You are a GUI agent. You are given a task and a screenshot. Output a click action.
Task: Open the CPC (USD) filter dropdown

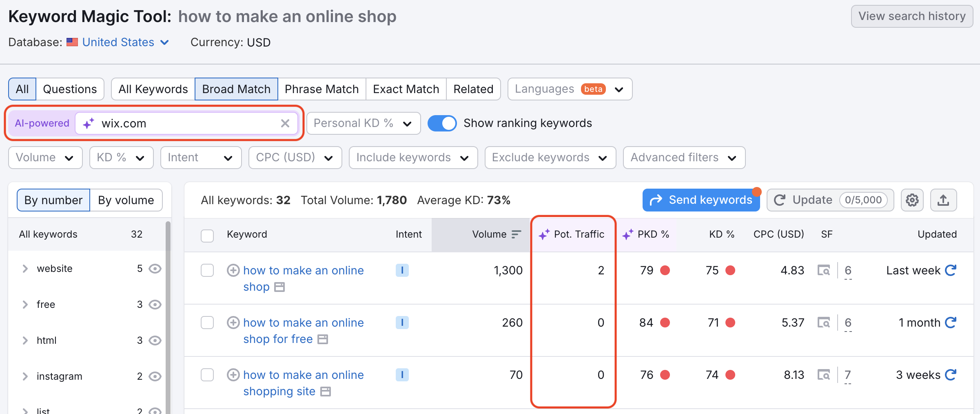point(295,158)
